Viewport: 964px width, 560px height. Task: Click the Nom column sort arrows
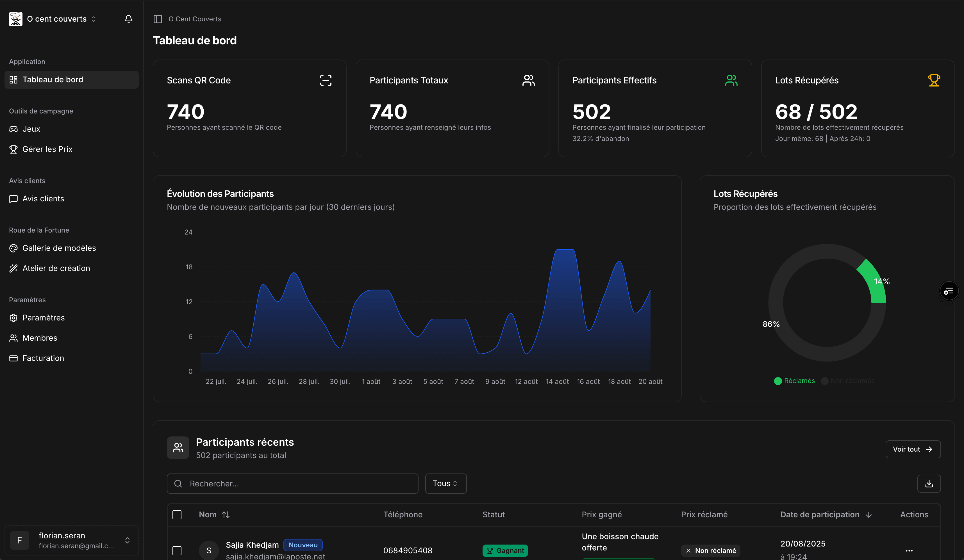click(x=226, y=515)
